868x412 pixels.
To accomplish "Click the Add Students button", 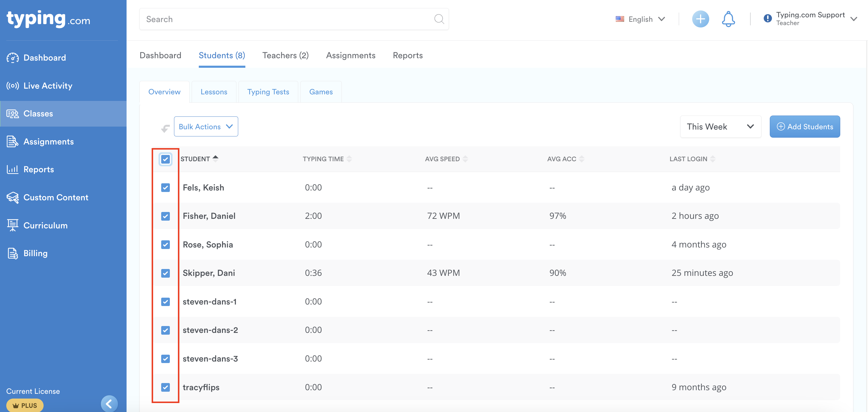I will coord(804,127).
